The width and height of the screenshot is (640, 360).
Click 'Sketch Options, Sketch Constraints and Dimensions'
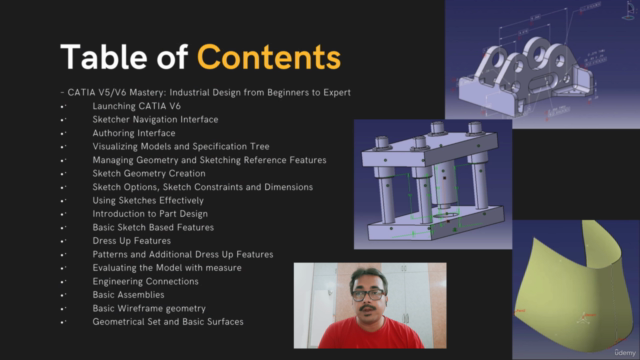(x=202, y=187)
